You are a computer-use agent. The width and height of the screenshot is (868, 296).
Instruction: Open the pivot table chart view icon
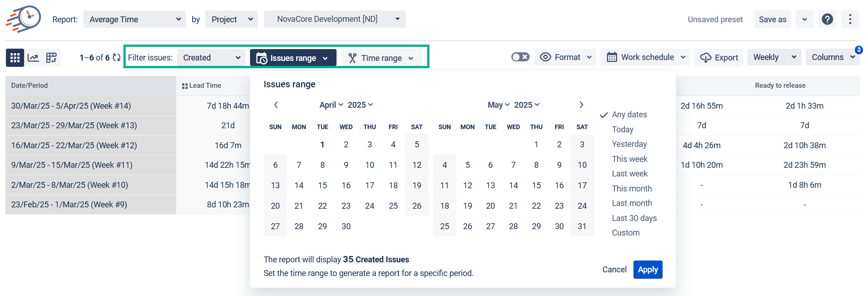pyautogui.click(x=51, y=58)
